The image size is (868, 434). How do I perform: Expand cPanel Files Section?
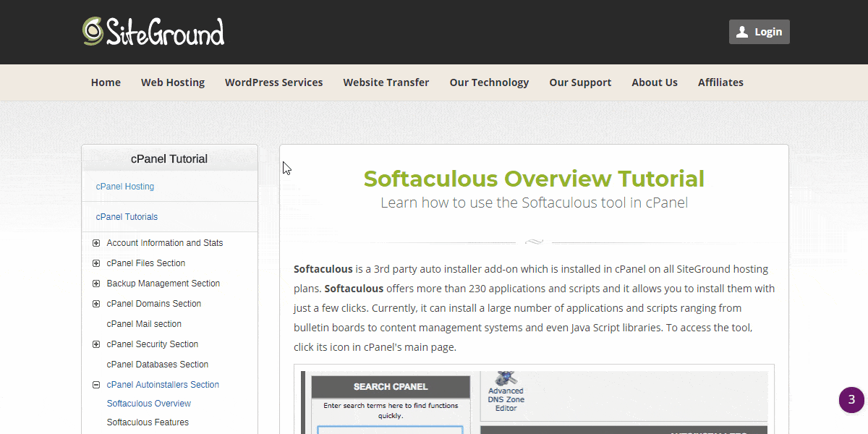[96, 263]
